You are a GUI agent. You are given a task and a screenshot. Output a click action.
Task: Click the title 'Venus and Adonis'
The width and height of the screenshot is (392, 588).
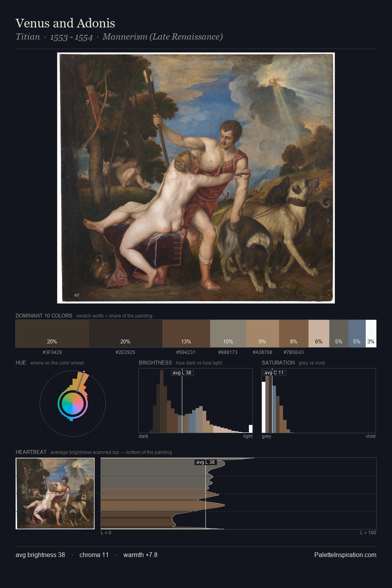tap(65, 23)
